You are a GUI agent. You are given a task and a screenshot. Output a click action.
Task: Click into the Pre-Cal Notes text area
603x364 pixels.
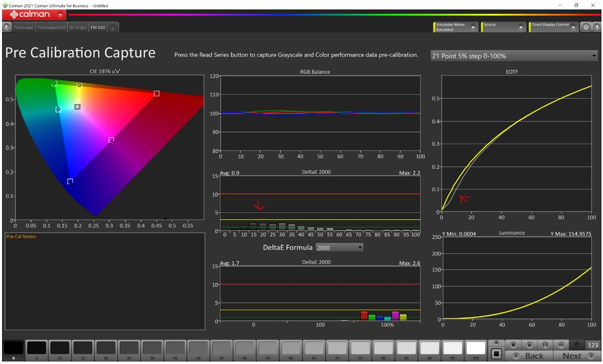click(105, 281)
